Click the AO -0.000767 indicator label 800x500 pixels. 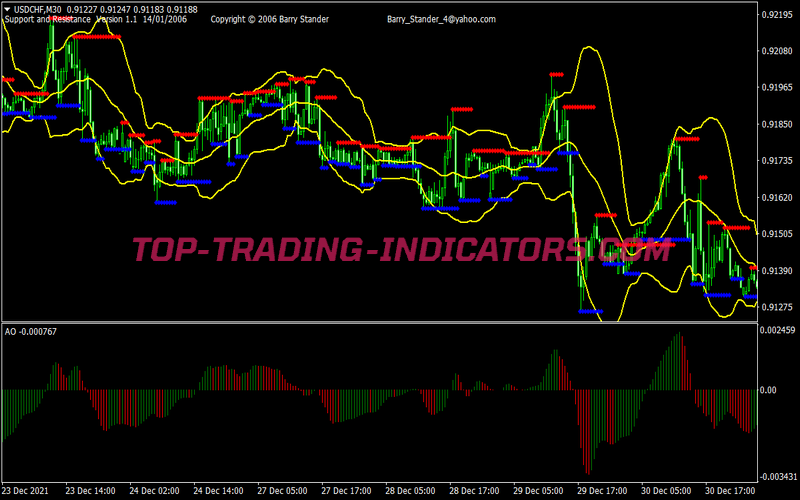click(x=31, y=332)
